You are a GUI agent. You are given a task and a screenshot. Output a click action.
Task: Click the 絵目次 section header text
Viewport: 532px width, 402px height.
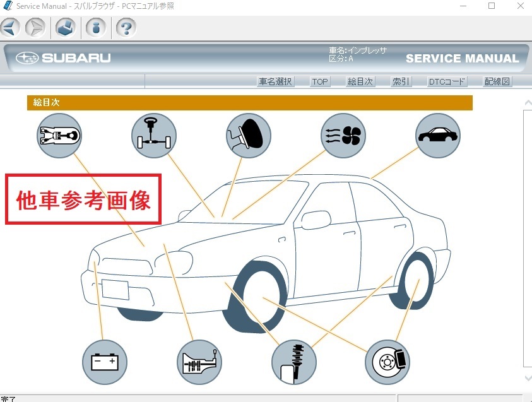(x=47, y=102)
